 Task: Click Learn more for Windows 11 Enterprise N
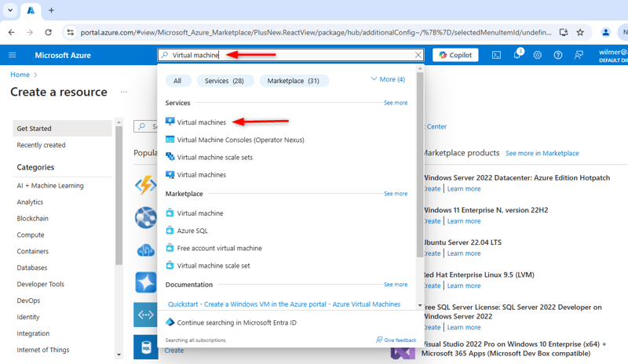(464, 221)
